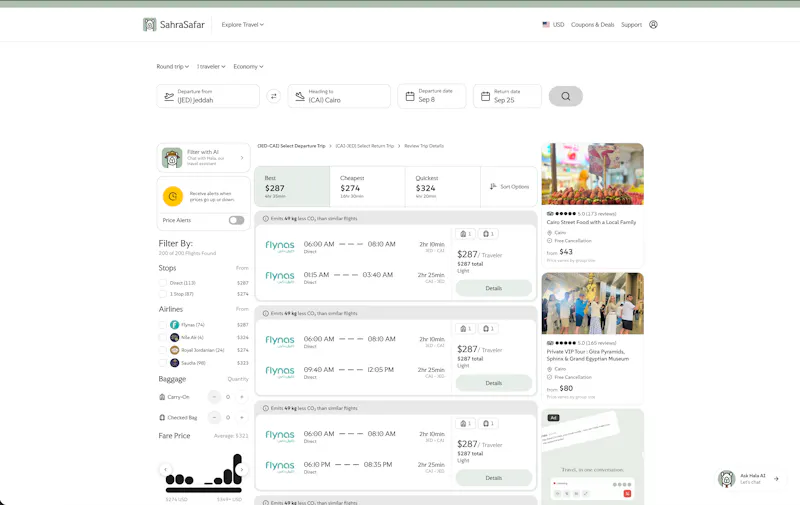Click carry-on bag badge on first flight card
The image size is (800, 505).
(465, 234)
